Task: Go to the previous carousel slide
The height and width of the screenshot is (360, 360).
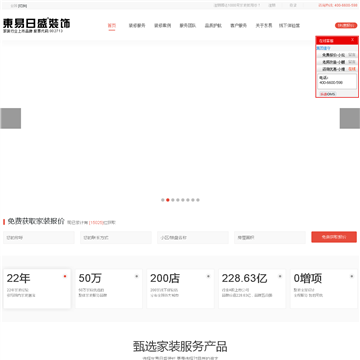Action: coord(10,118)
